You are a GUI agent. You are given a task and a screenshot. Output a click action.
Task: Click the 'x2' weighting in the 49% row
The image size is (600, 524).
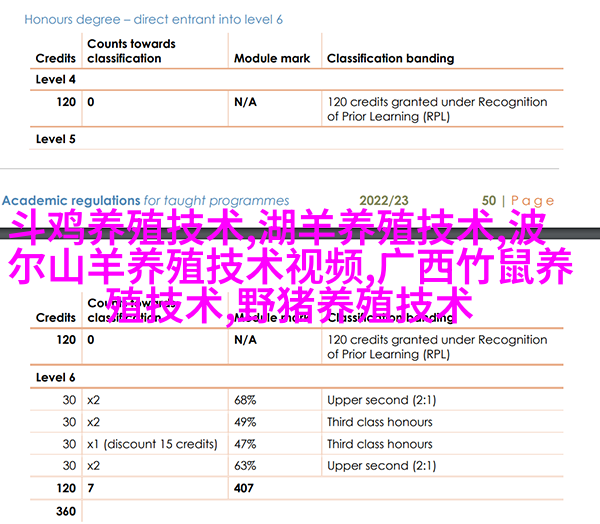(x=93, y=422)
